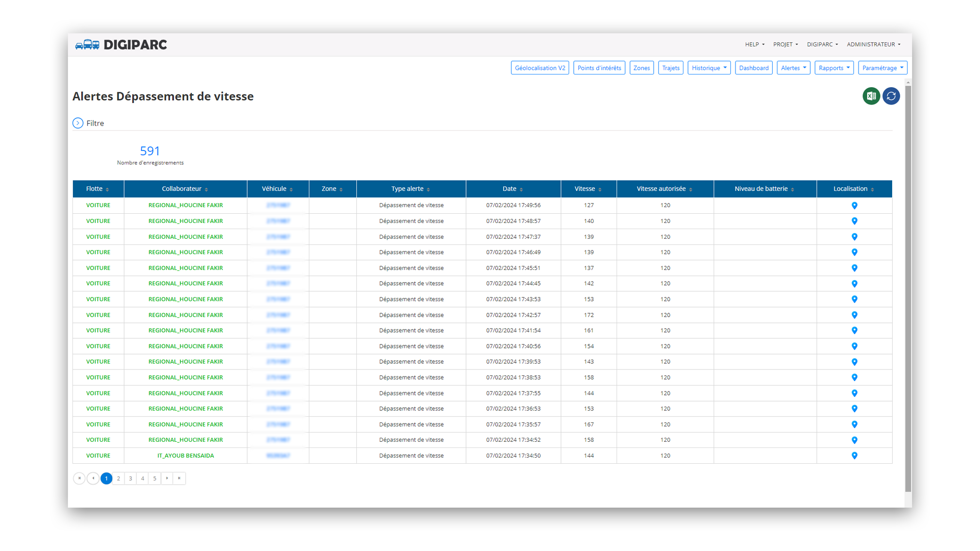Screen dimensions: 980x551
Task: Sort table by Type alerte column
Action: [x=411, y=189]
